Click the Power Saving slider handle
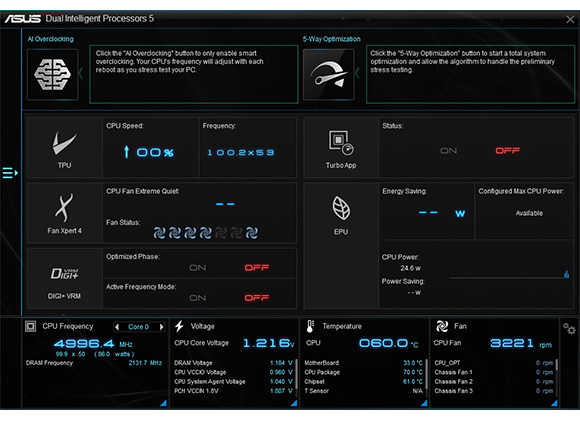Viewport: 580px width, 424px height. 566,274
